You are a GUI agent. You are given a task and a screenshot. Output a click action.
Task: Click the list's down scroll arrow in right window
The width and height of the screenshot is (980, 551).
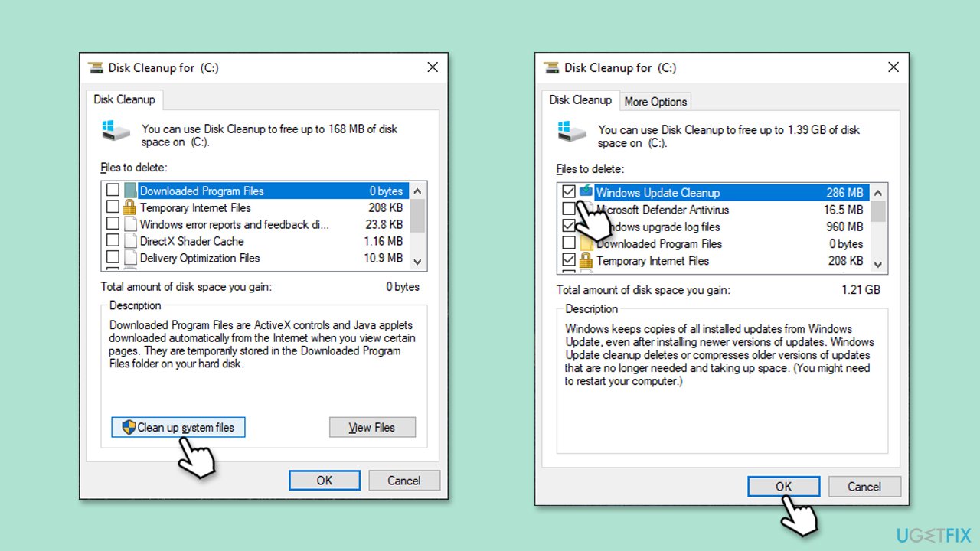(878, 263)
